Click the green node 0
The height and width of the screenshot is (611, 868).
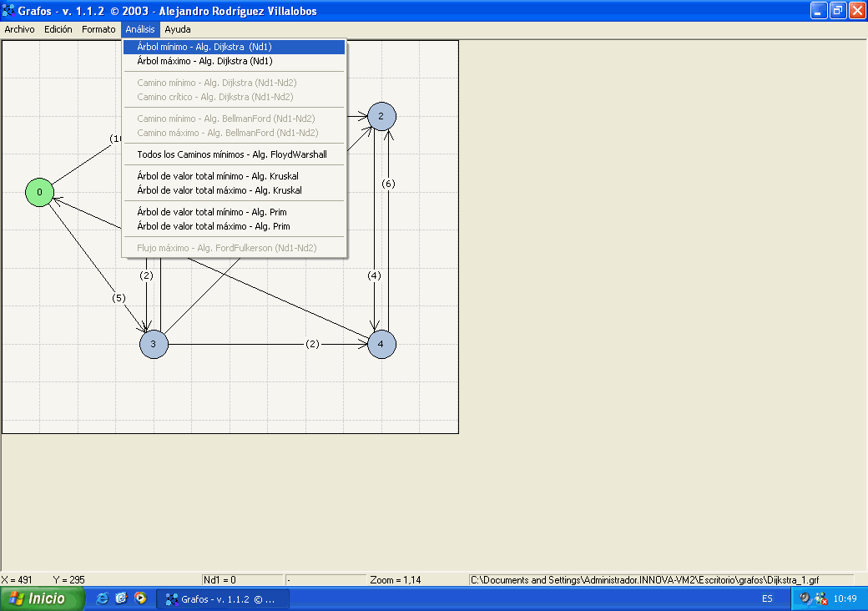pos(39,193)
